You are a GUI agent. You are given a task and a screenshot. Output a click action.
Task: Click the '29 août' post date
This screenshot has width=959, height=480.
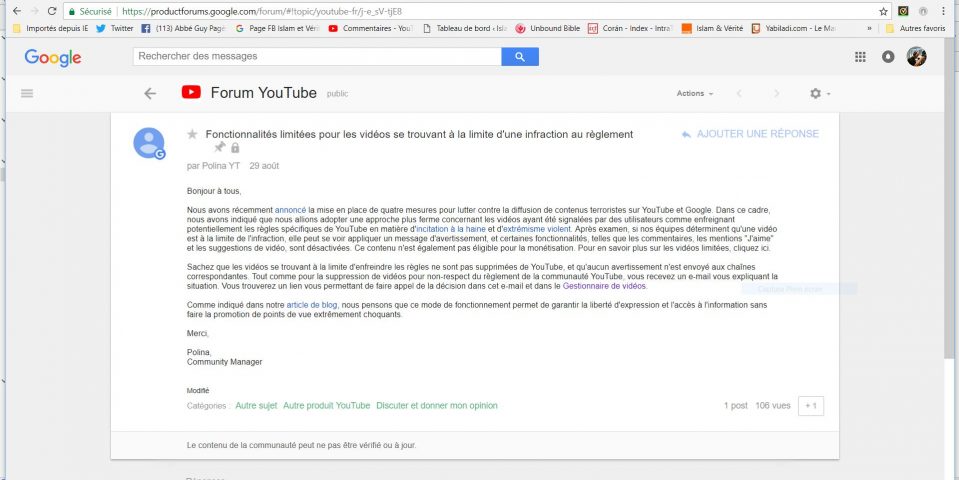264,166
